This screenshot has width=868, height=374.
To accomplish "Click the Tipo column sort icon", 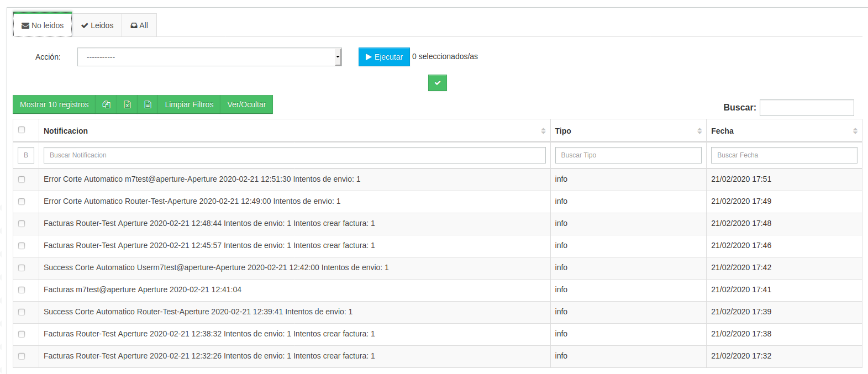I will 699,131.
